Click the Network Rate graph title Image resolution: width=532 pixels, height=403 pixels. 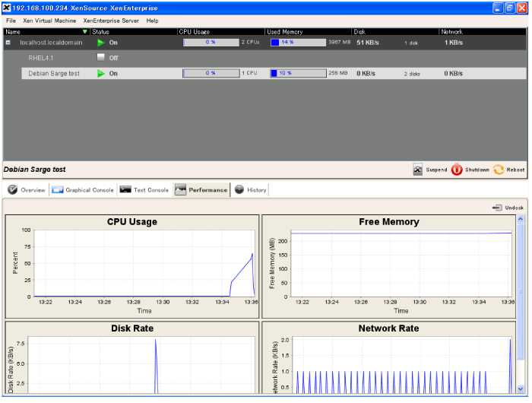click(x=388, y=328)
